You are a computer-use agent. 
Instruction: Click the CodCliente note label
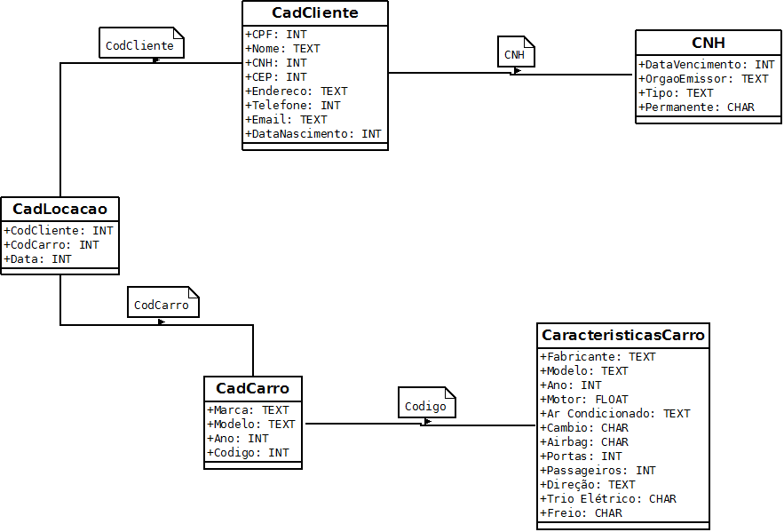pyautogui.click(x=139, y=45)
